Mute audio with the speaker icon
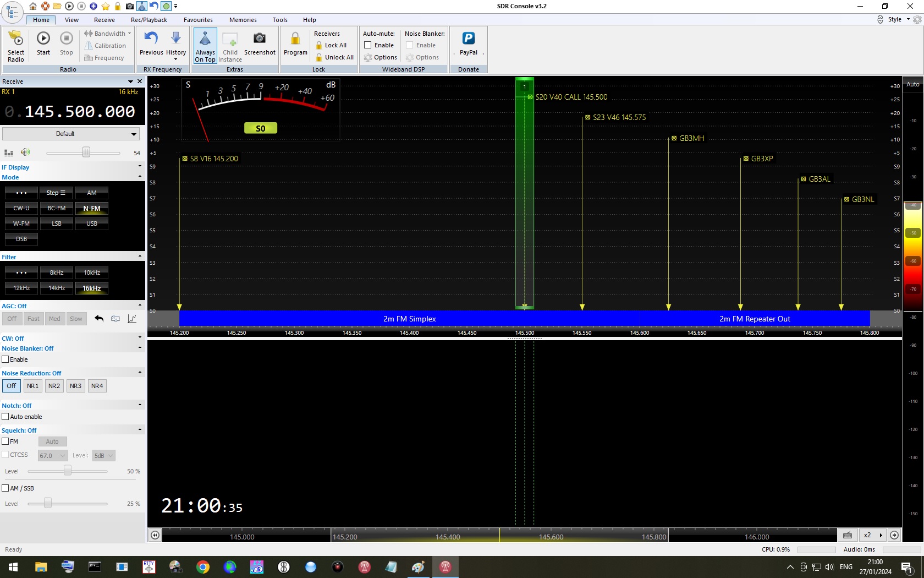The height and width of the screenshot is (578, 924). click(25, 152)
